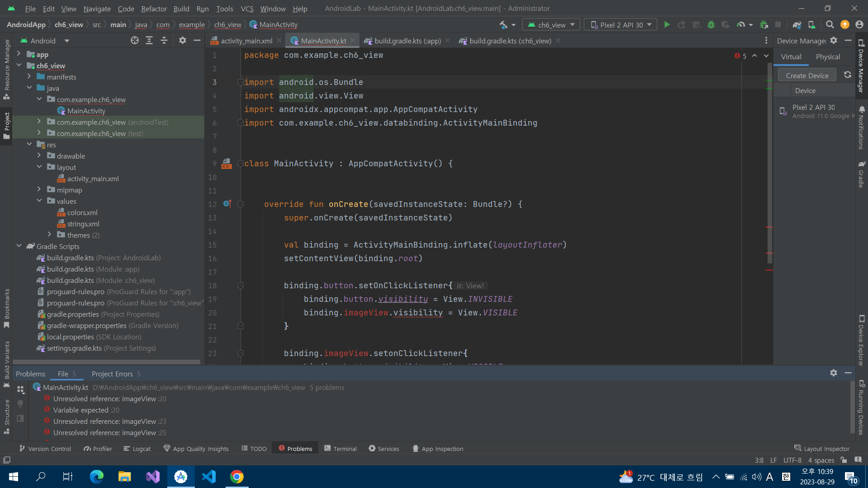Click the Make Project hammer icon
Screen dimensions: 868x488
(503, 25)
